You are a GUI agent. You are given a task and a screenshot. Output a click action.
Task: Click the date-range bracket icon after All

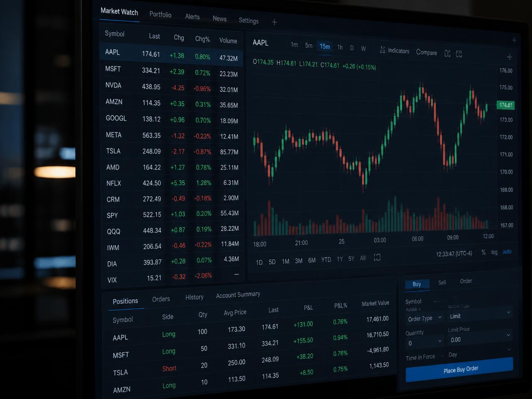[377, 257]
